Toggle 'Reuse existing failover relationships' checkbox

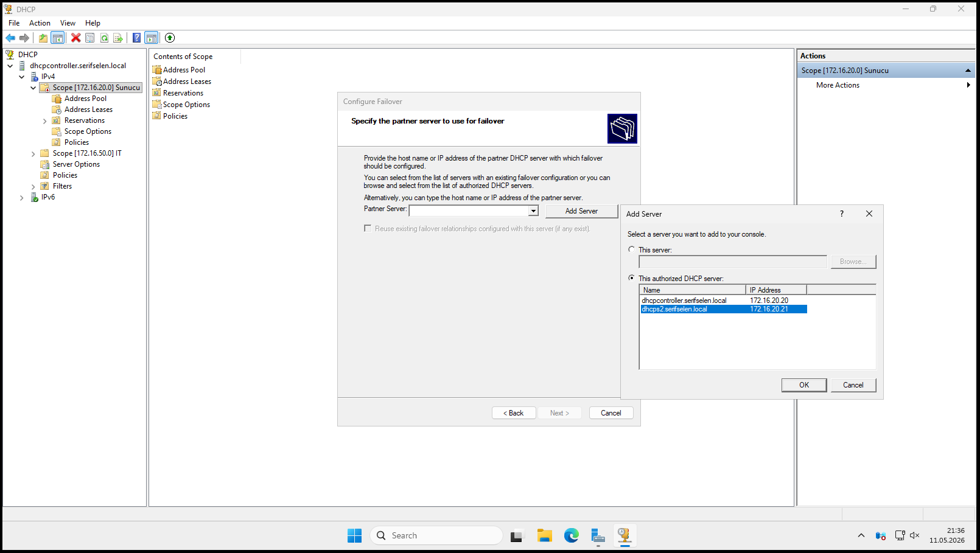(x=368, y=229)
